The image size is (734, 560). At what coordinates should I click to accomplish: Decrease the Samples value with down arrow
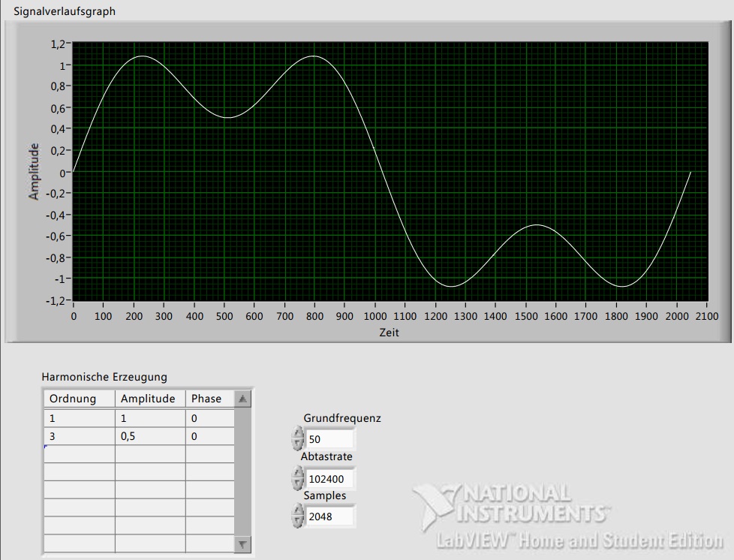click(298, 522)
